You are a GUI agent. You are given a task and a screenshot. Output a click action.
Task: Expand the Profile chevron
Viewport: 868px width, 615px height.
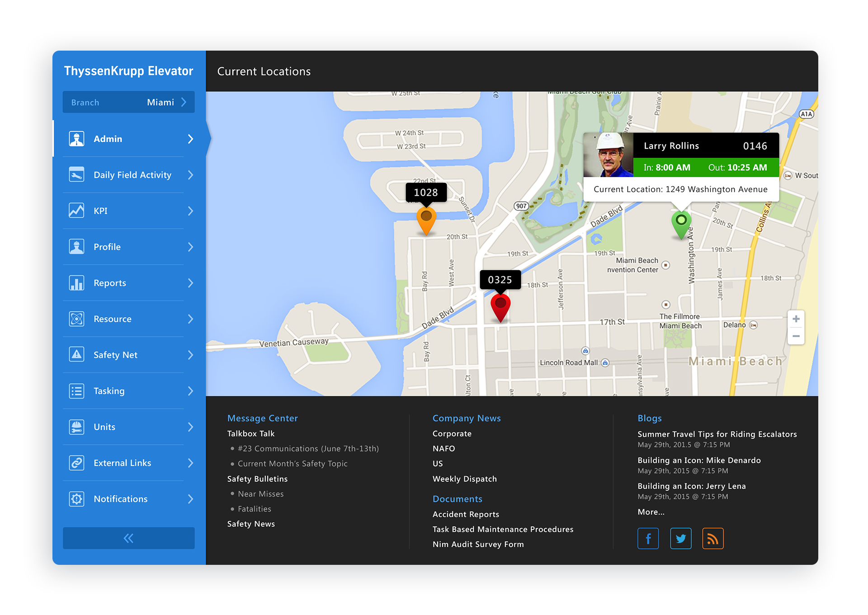pyautogui.click(x=190, y=247)
